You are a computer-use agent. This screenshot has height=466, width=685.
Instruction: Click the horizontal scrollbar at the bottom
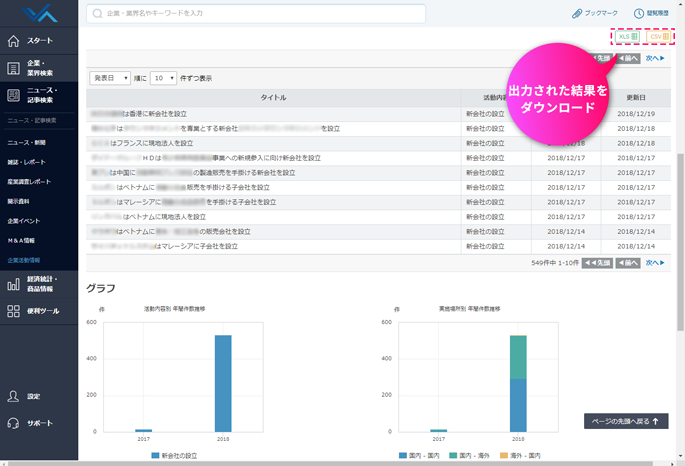tap(330, 463)
